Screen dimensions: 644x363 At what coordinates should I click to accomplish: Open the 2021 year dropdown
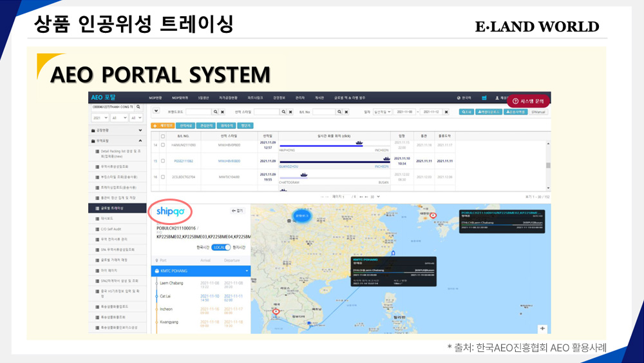100,117
